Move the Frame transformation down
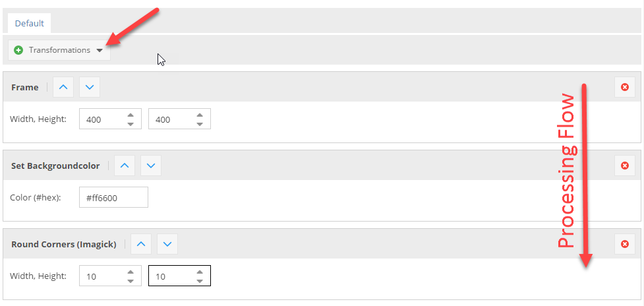The width and height of the screenshot is (644, 306). pyautogui.click(x=90, y=87)
